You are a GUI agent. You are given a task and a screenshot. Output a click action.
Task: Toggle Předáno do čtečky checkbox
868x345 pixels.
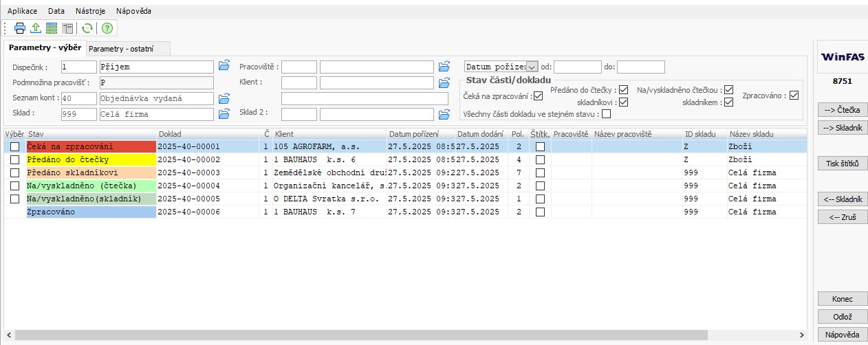(624, 89)
